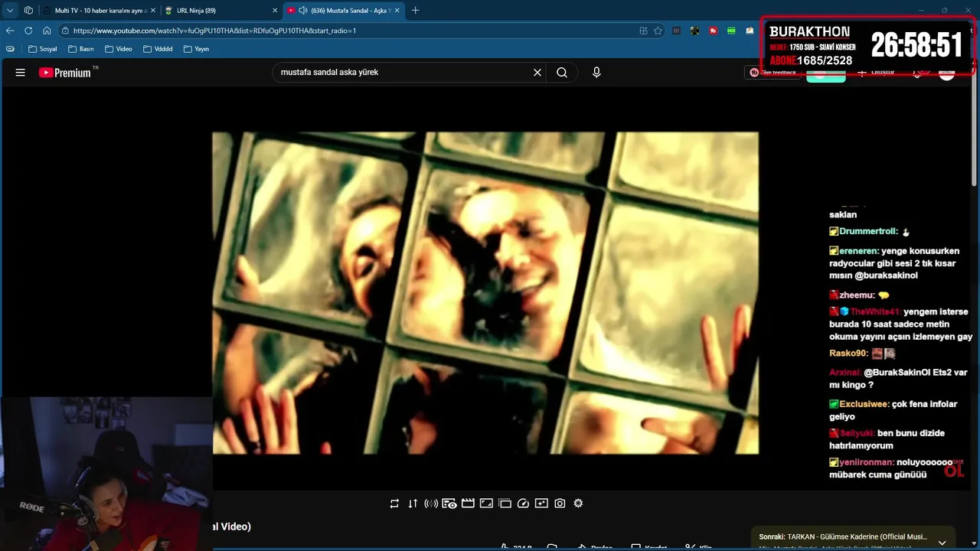Open a new browser tab with plus
The image size is (980, 551).
tap(415, 10)
